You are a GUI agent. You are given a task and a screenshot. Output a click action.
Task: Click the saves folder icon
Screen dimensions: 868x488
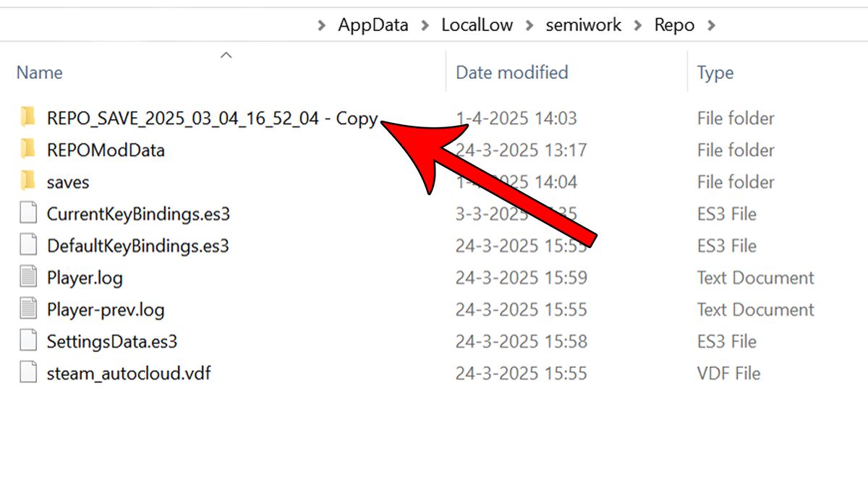pos(27,181)
